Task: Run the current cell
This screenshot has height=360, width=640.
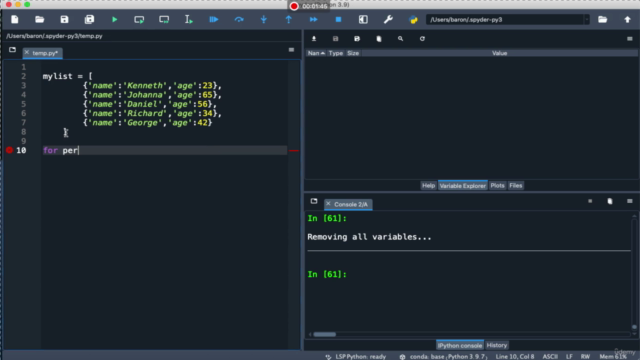Action: 139,20
